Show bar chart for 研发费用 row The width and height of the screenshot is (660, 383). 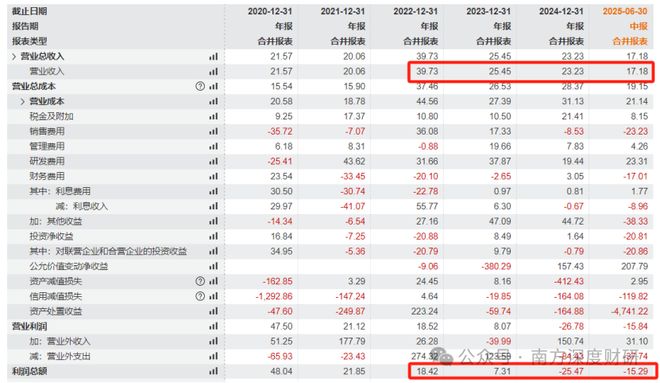(213, 161)
